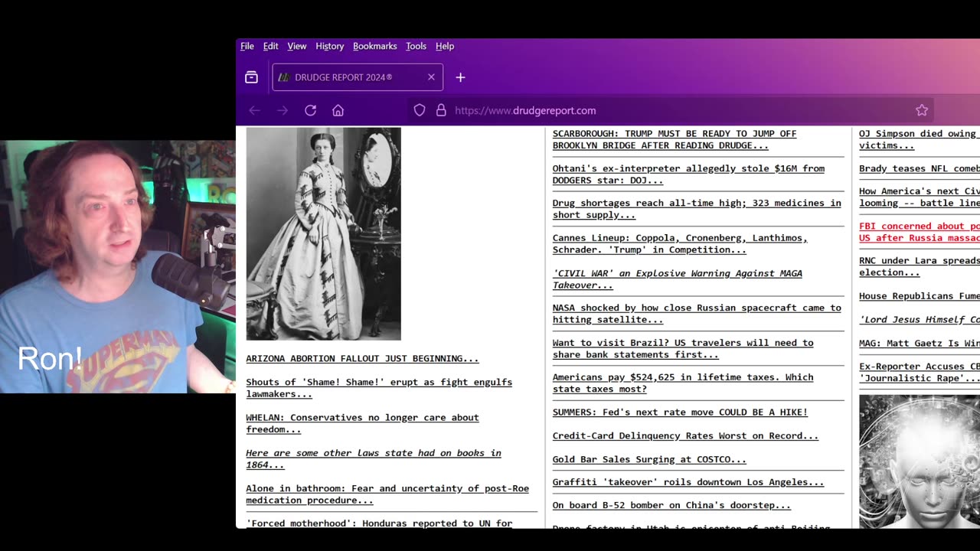980x551 pixels.
Task: Open the 'Alone in bathroom' post-Roe story
Action: (x=387, y=494)
